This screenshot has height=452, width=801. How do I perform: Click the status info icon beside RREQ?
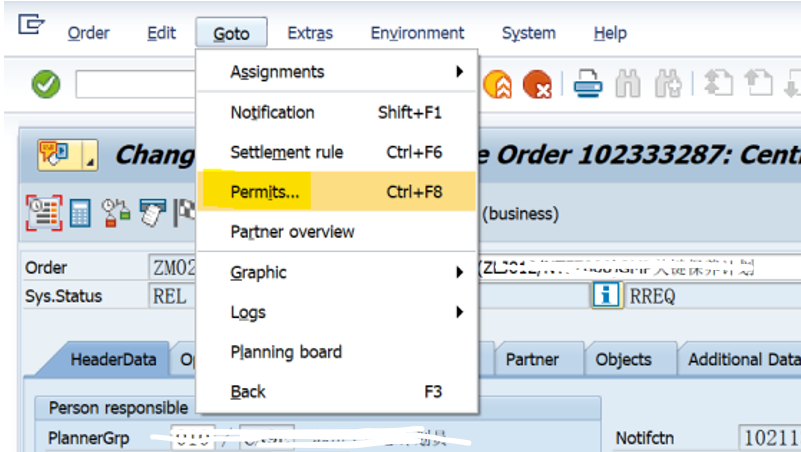click(x=607, y=296)
